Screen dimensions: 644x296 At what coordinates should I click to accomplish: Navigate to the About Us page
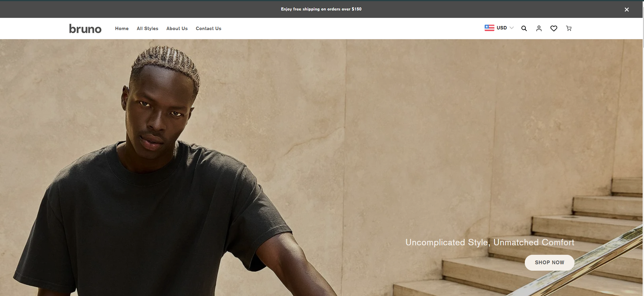[x=177, y=28]
